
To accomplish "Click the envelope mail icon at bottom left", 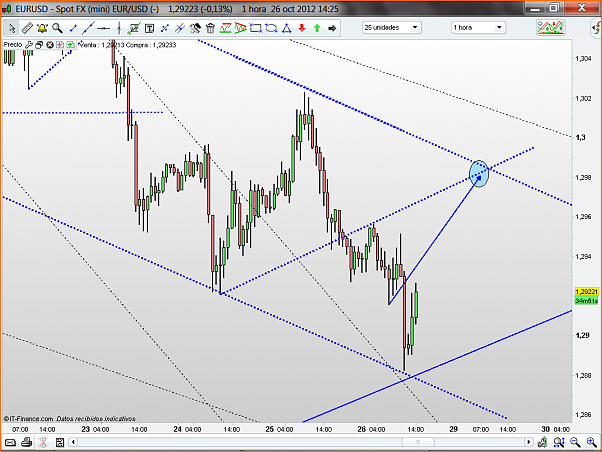I will click(10, 442).
